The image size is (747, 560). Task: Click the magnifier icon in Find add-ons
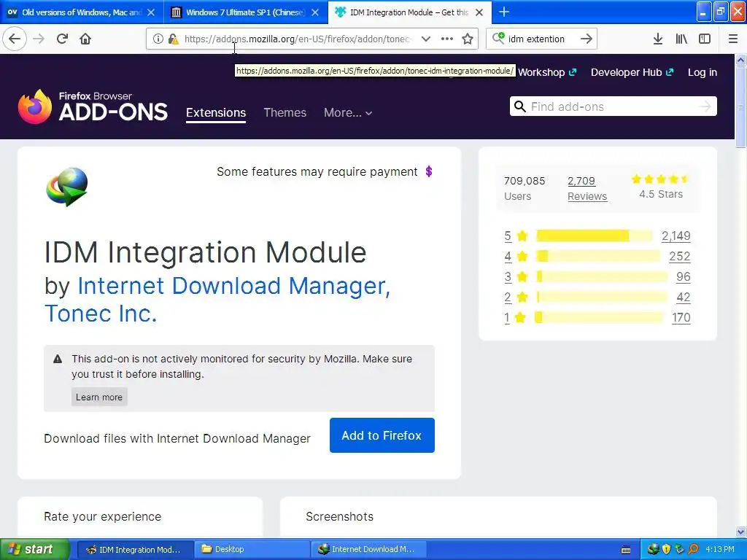click(x=520, y=106)
